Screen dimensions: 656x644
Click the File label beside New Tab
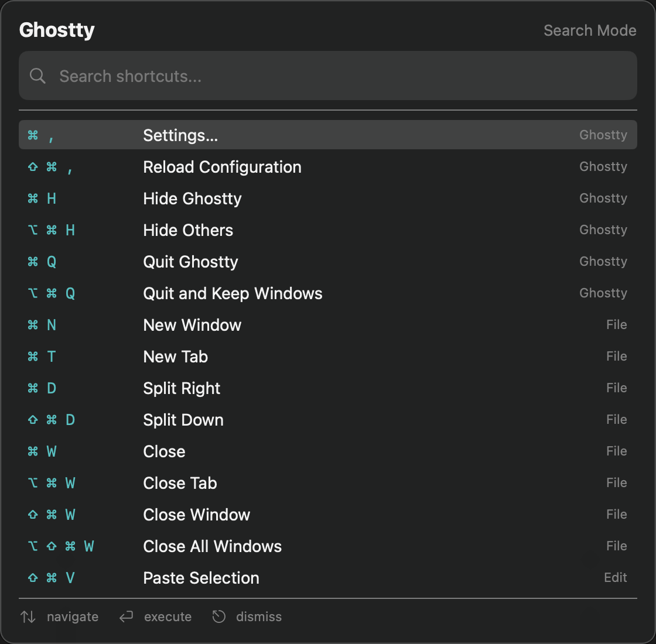[616, 356]
